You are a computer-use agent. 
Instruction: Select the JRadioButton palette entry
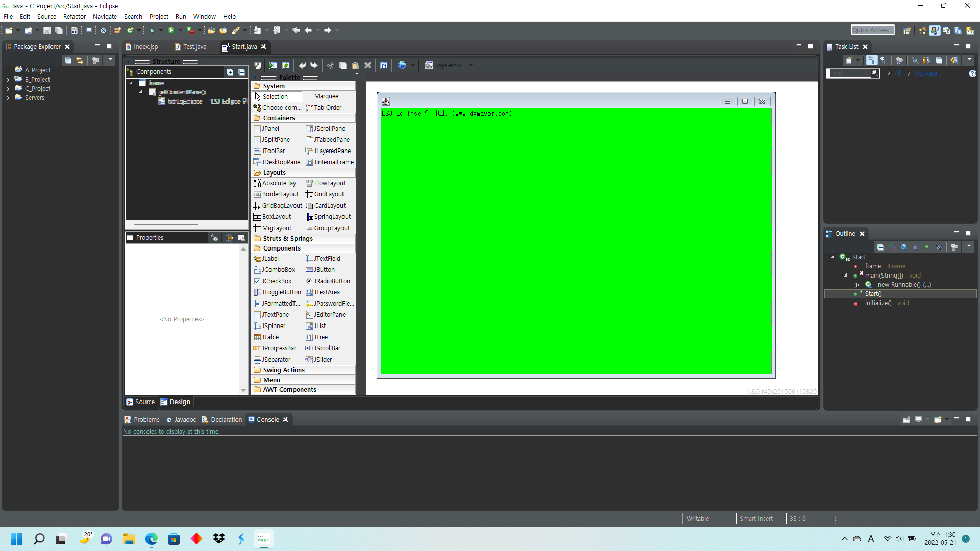pyautogui.click(x=332, y=281)
